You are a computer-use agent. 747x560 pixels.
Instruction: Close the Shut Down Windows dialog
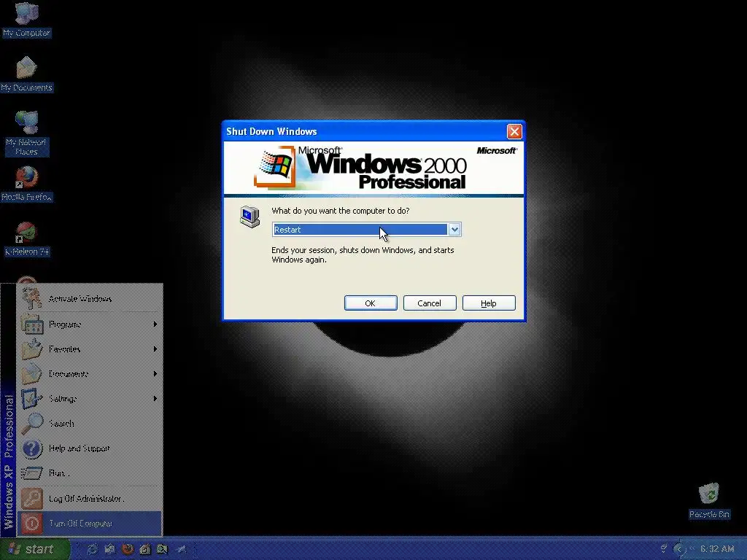[514, 131]
